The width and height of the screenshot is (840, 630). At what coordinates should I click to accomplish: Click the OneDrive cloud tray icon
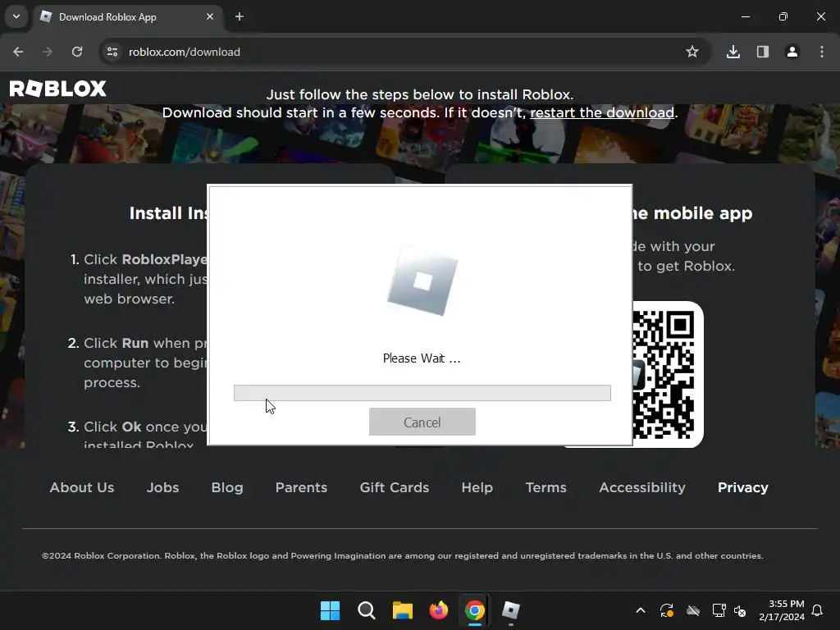[x=693, y=610]
